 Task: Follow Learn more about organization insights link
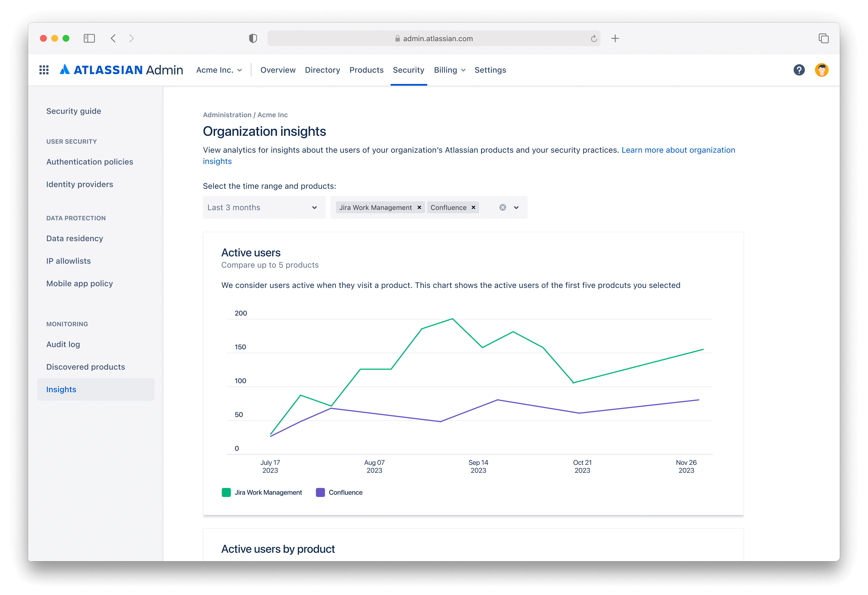point(678,150)
